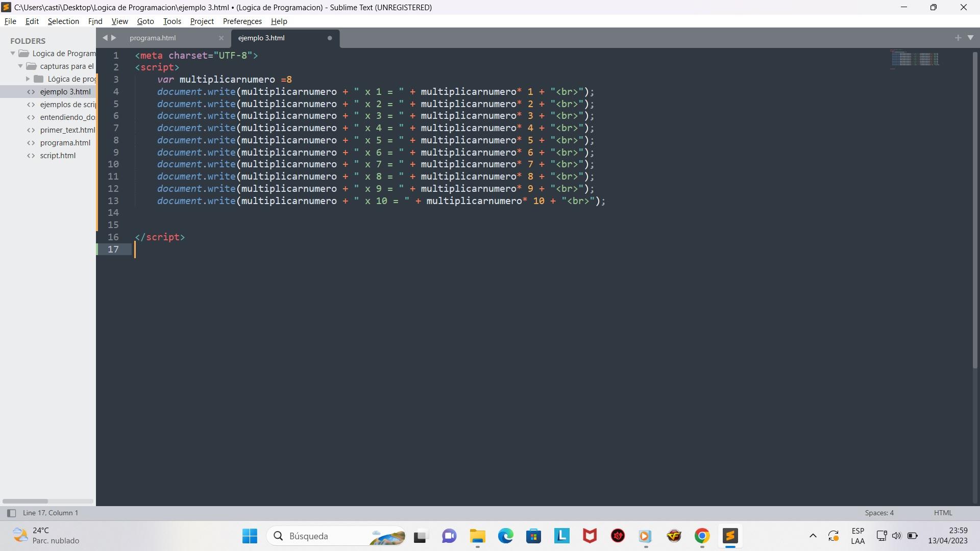Click the taskbar Búsqueda search box
This screenshot has height=551, width=980.
click(336, 536)
